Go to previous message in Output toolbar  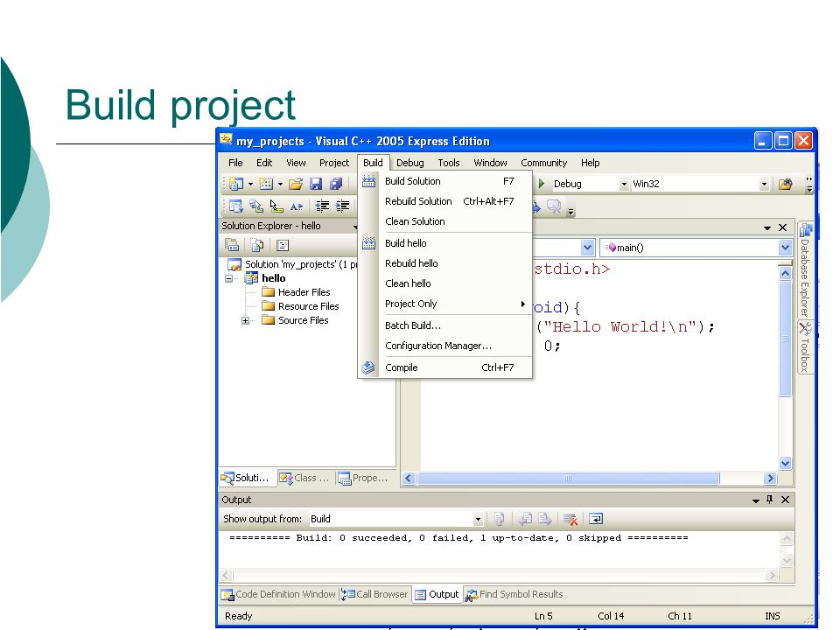point(526,519)
